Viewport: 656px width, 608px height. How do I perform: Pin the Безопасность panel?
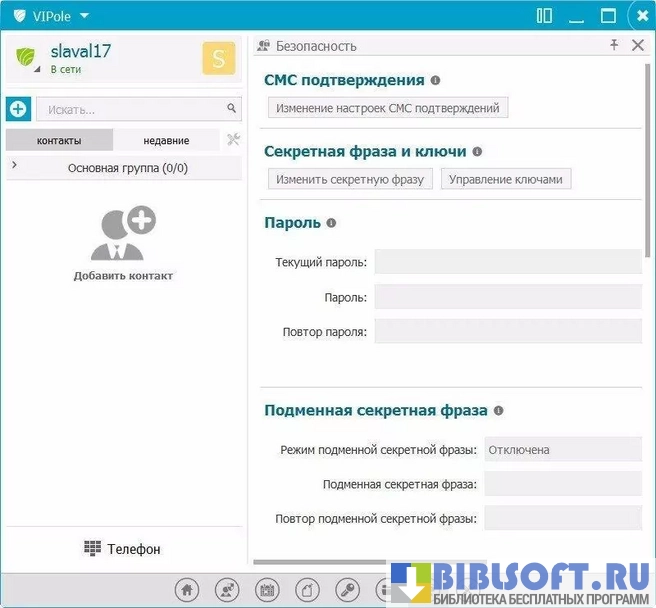pyautogui.click(x=614, y=46)
